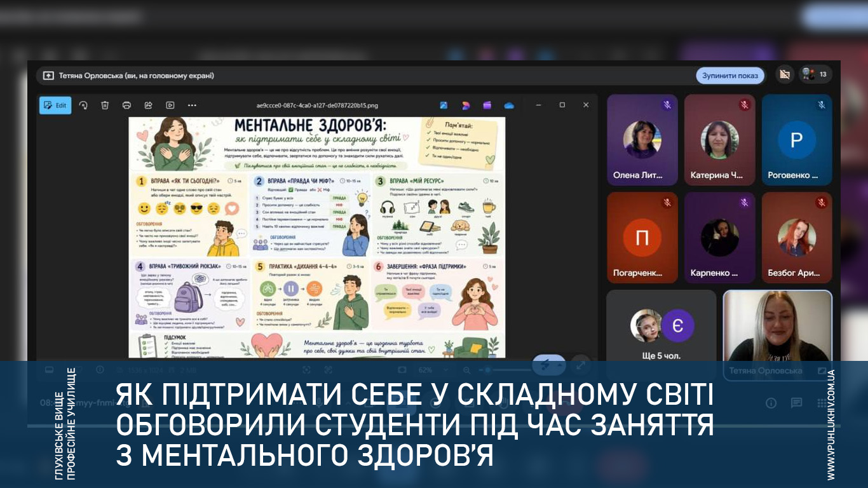The height and width of the screenshot is (488, 868).
Task: Click the mute icon on Олена Лит... tile
Action: click(x=667, y=105)
